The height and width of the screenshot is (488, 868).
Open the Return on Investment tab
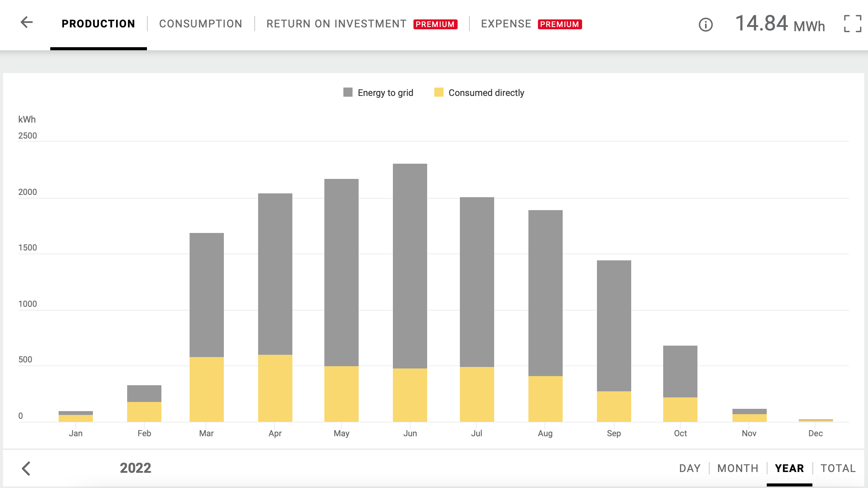(x=336, y=24)
